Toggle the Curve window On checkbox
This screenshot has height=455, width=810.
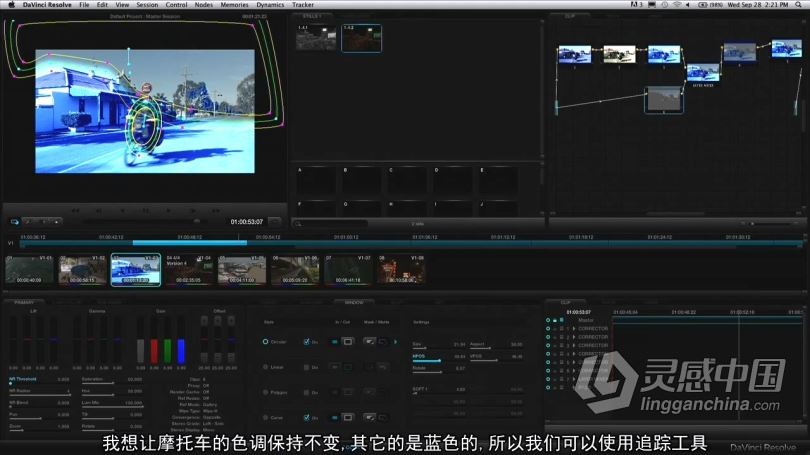(306, 417)
